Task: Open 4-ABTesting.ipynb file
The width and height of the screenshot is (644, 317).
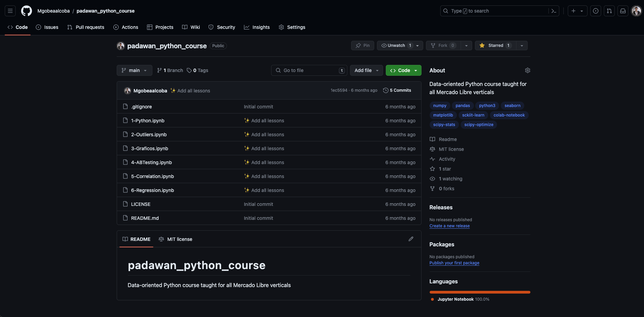Action: 151,162
